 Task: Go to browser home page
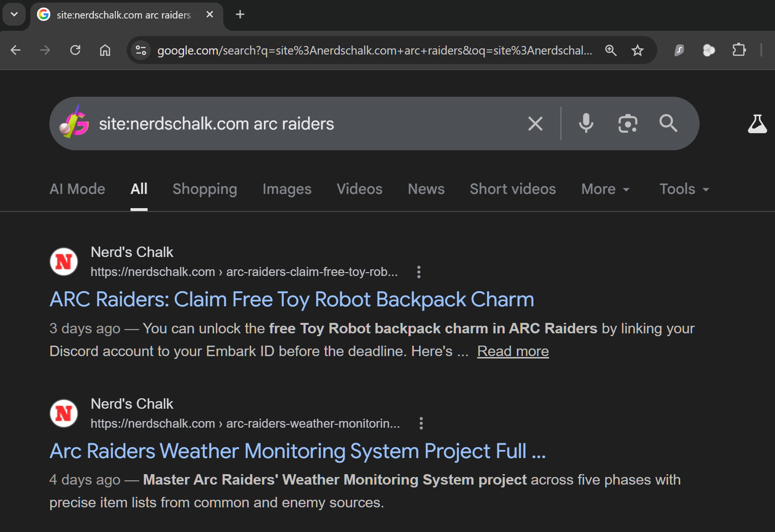tap(105, 50)
